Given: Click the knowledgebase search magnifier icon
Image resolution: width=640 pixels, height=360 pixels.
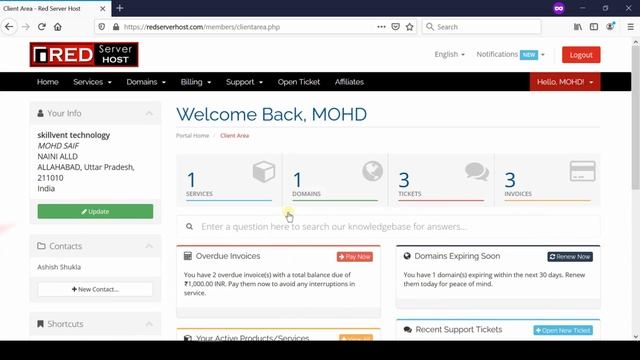Looking at the screenshot, I should click(x=189, y=227).
